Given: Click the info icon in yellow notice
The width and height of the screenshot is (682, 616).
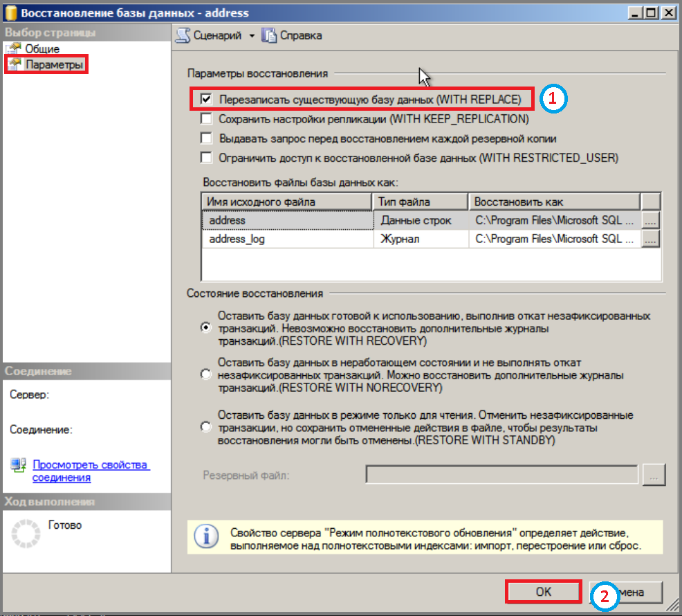Looking at the screenshot, I should pyautogui.click(x=206, y=536).
